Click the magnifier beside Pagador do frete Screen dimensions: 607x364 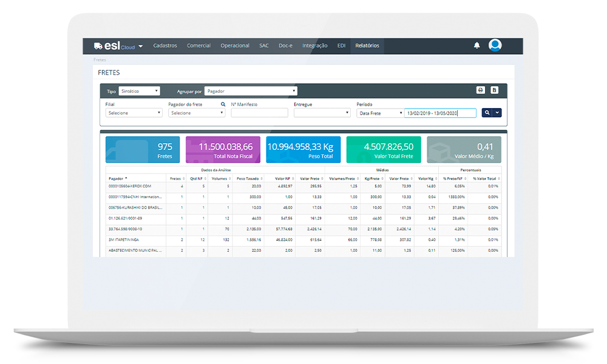coord(223,104)
